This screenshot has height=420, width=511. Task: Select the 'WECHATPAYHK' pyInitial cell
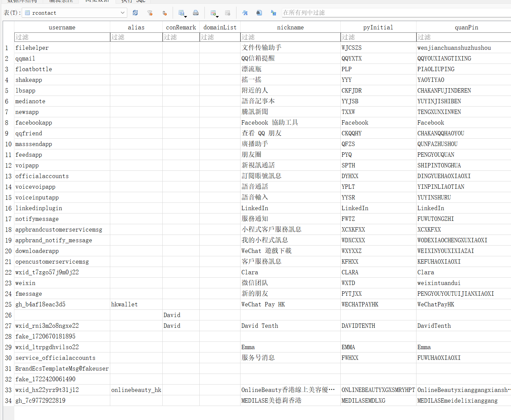tap(378, 304)
